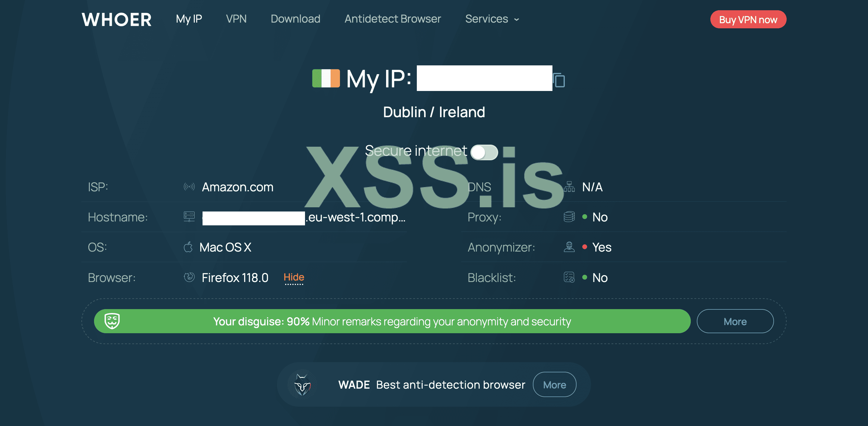Click the DNS network icon beside N/A
The image size is (868, 426).
[569, 186]
